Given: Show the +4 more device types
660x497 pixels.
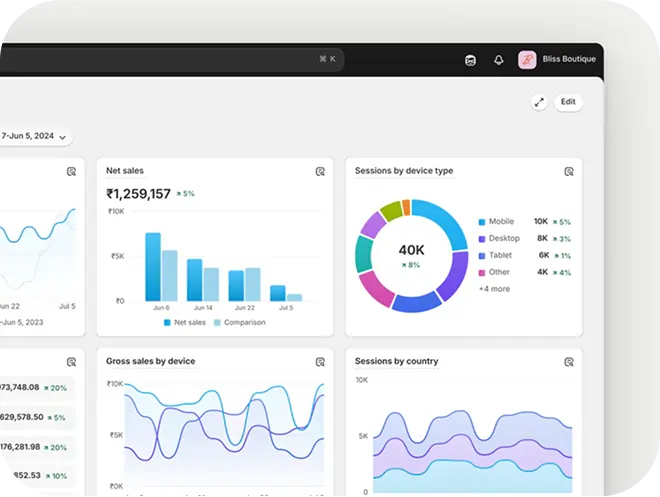Looking at the screenshot, I should (x=494, y=289).
